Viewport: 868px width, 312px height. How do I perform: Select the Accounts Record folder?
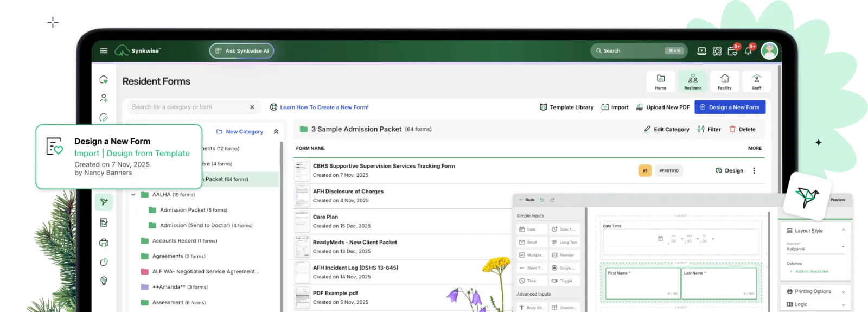click(179, 241)
